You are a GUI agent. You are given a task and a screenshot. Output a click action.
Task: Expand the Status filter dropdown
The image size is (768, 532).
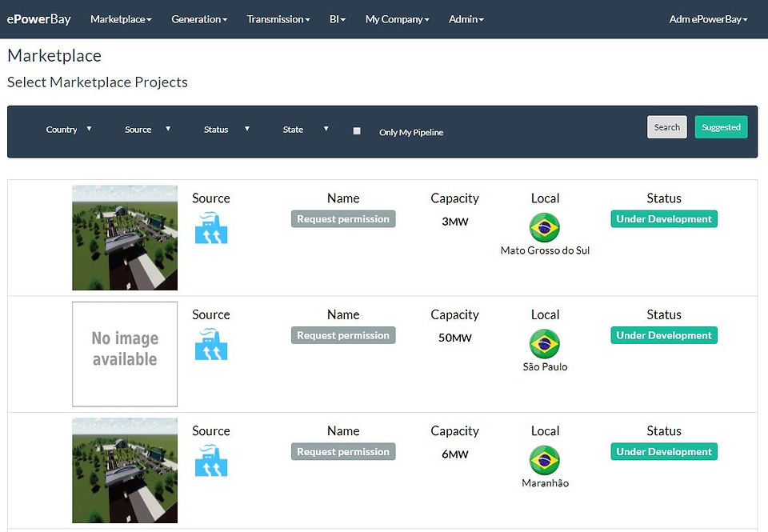coord(226,130)
